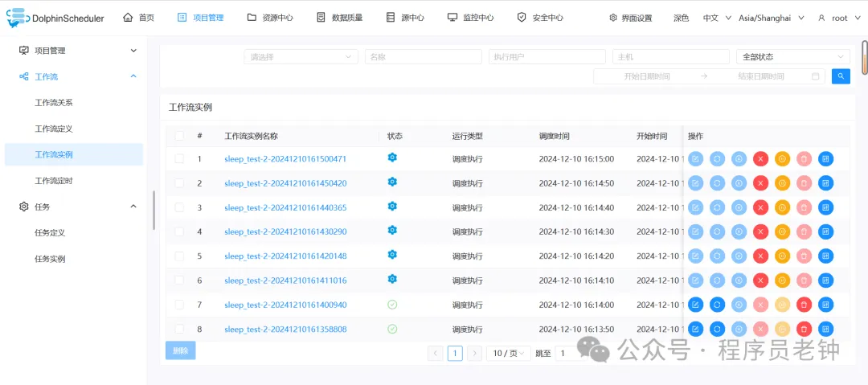Pause the workflow instance in row 3
Viewport: 868px width, 385px height.
pos(782,207)
